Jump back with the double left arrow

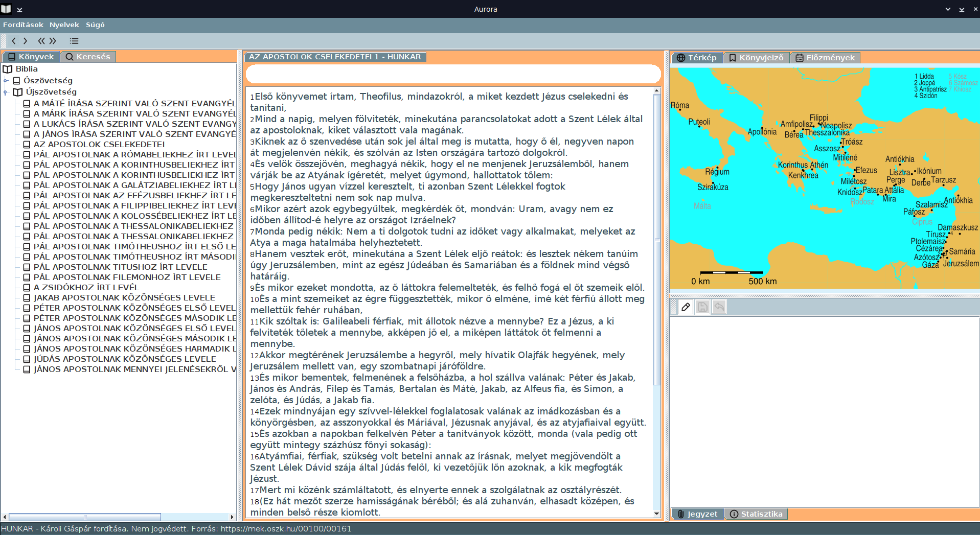coord(41,41)
